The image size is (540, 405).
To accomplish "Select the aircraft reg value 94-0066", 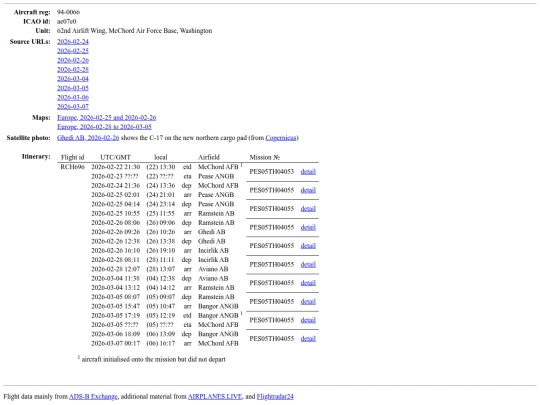I will point(68,12).
